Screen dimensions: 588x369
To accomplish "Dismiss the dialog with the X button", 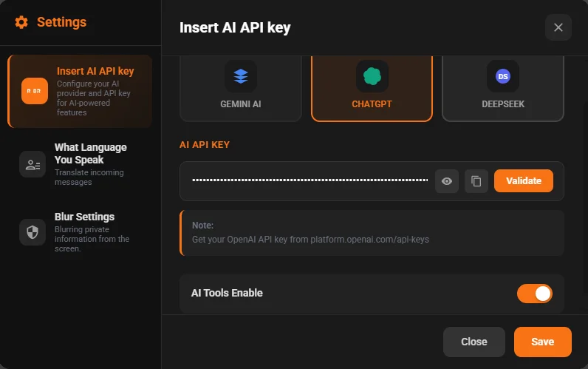I will [558, 27].
